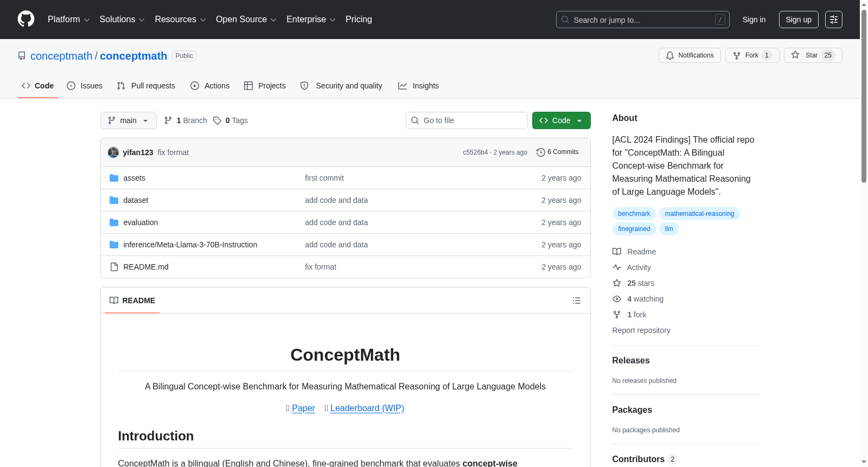The image size is (868, 467).
Task: Switch to the Issues tab
Action: pos(85,86)
